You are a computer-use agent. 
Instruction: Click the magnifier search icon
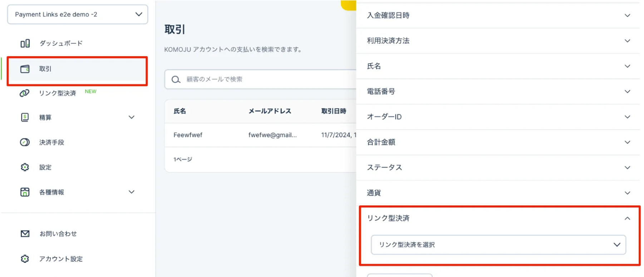coord(176,79)
